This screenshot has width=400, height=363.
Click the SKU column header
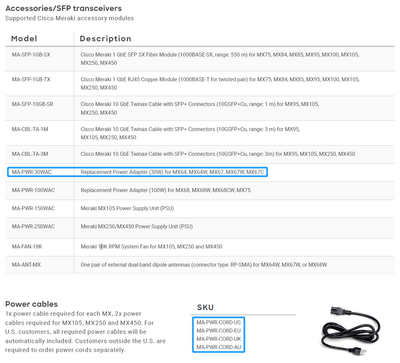(205, 307)
